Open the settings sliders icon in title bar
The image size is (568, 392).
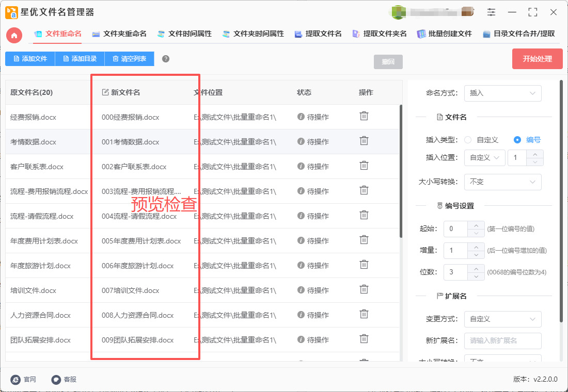tap(491, 12)
